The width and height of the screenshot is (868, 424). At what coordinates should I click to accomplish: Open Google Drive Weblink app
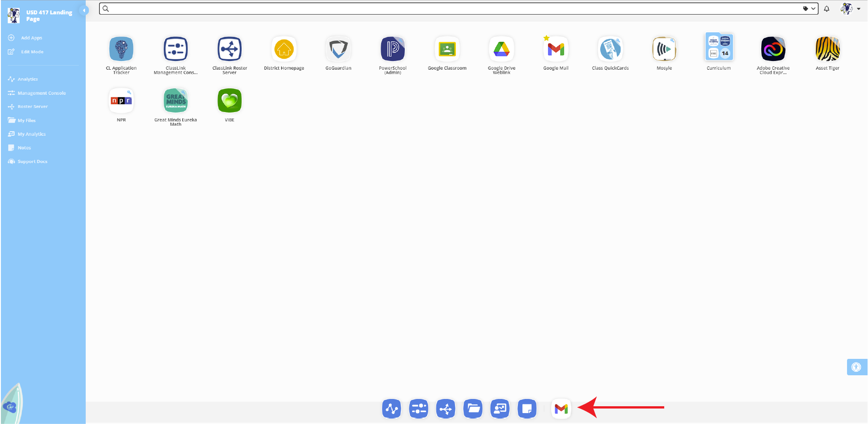(x=501, y=49)
